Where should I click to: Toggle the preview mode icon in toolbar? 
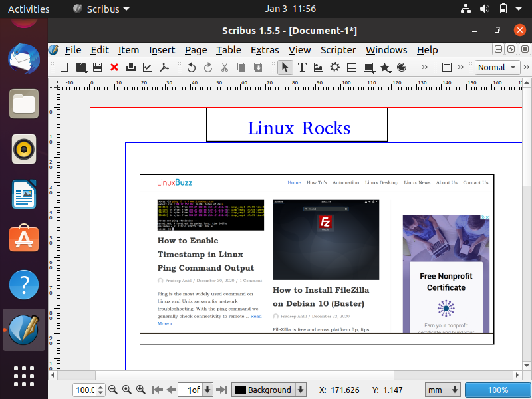[447, 67]
